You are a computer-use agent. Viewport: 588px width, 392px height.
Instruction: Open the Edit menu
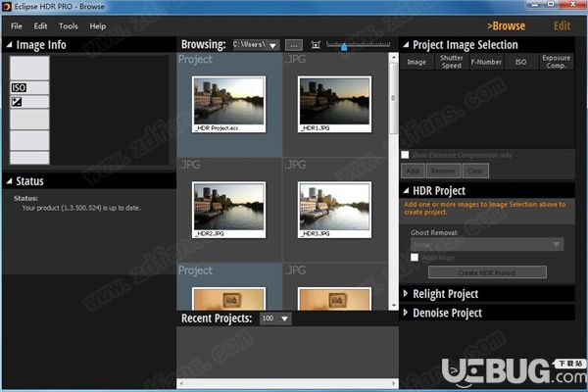pyautogui.click(x=40, y=26)
